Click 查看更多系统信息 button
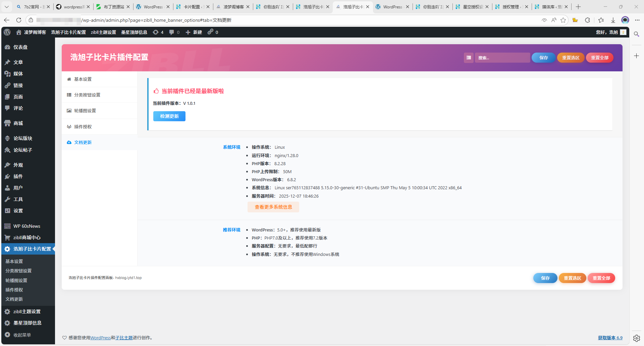This screenshot has width=644, height=346. click(273, 207)
